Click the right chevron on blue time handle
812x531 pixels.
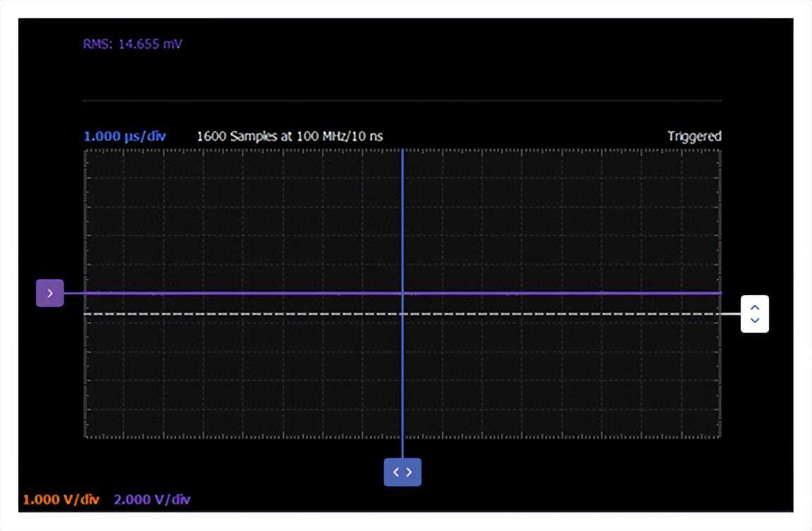[410, 472]
